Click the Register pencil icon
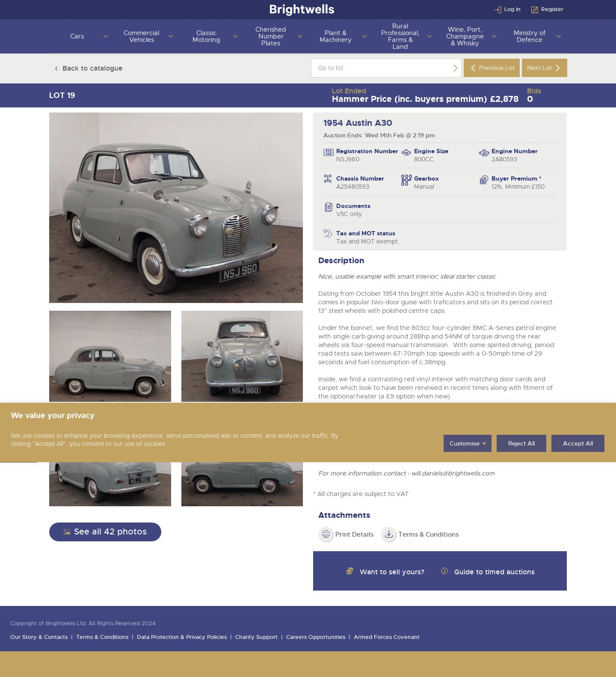Screen dimensions: 616x677 (534, 9)
